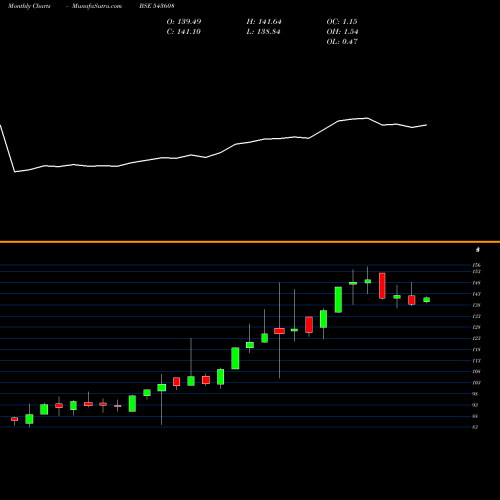Viewport: 500px width, 500px height.
Task: Click the high value "H: 141.64"
Action: pyautogui.click(x=264, y=22)
